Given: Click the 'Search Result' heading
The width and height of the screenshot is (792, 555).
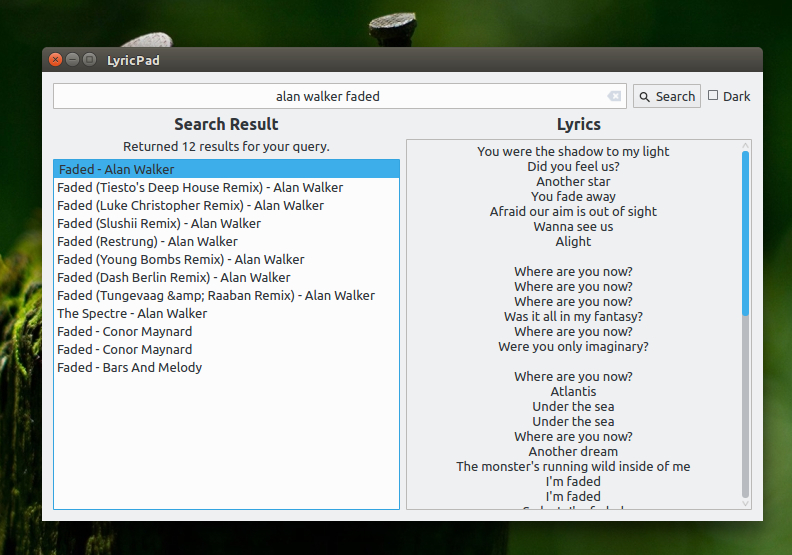Looking at the screenshot, I should pos(226,124).
